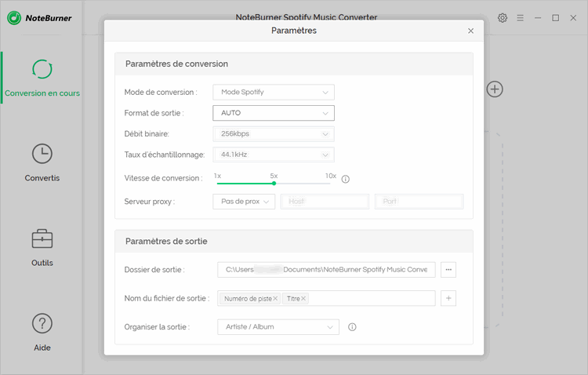Screen dimensions: 588x375
Task: Click the proxy Host input field
Action: pyautogui.click(x=325, y=202)
